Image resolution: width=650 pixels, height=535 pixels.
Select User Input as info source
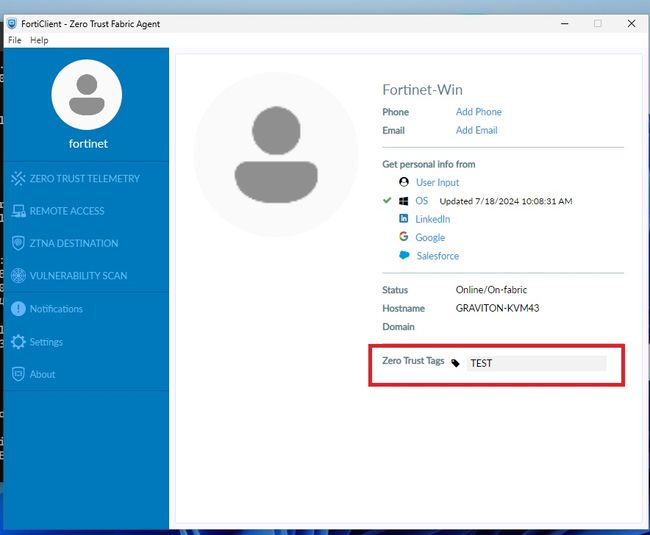437,182
